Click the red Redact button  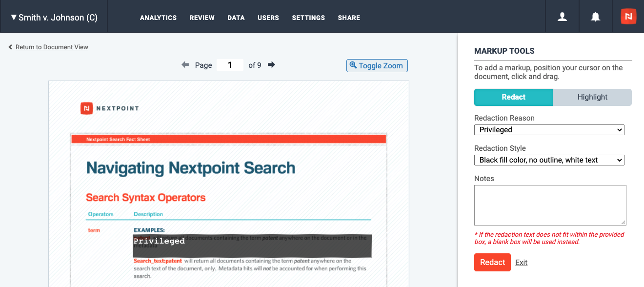[x=492, y=263]
